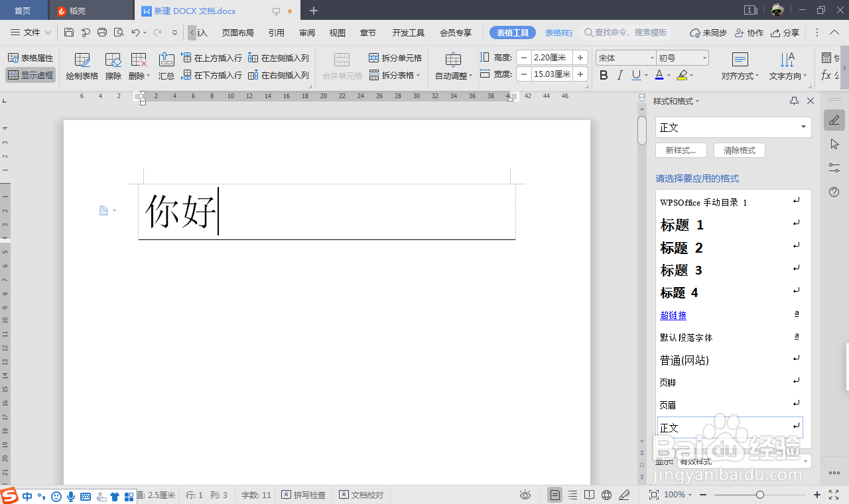Switch to 引用 tab
Image resolution: width=849 pixels, height=504 pixels.
point(277,32)
